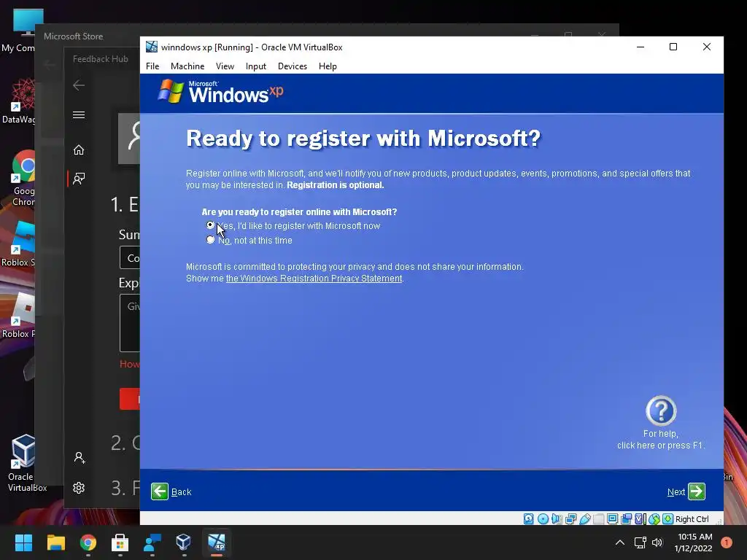Go to Home in Feedback Hub sidebar
747x560 pixels.
pyautogui.click(x=79, y=150)
